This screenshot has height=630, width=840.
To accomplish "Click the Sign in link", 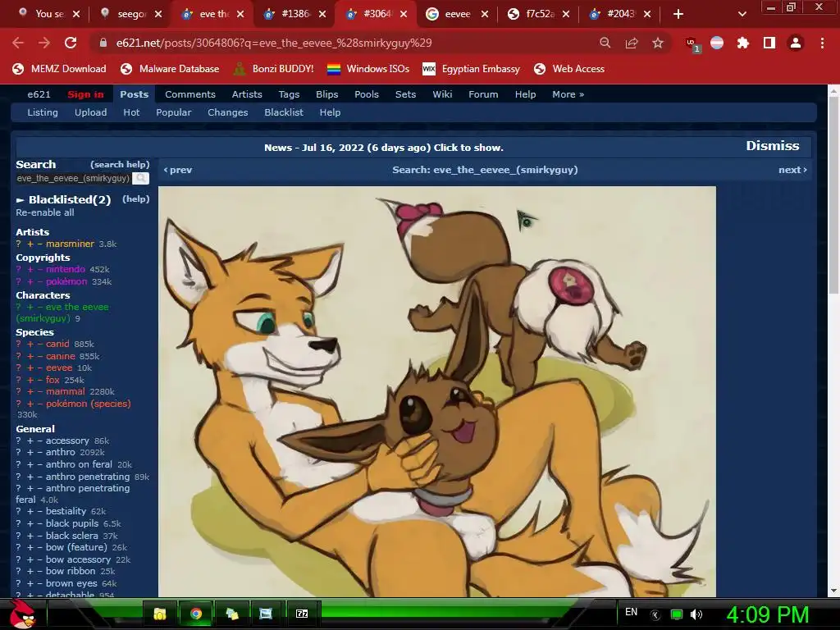I will point(85,94).
